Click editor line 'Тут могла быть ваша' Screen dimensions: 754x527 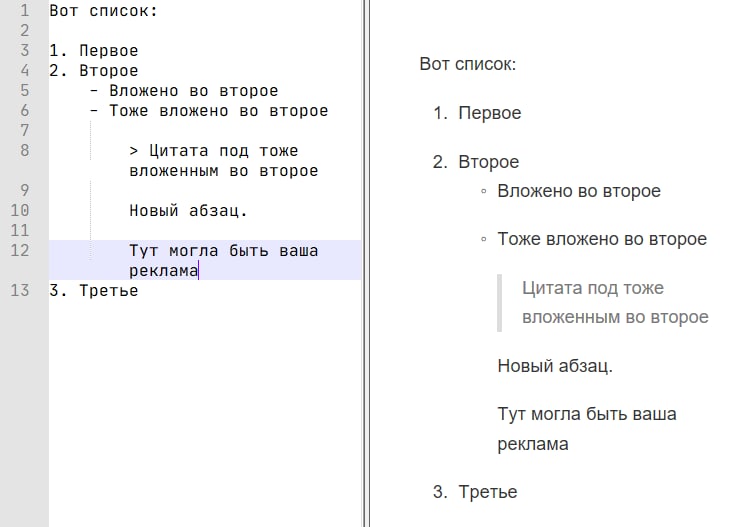click(224, 251)
